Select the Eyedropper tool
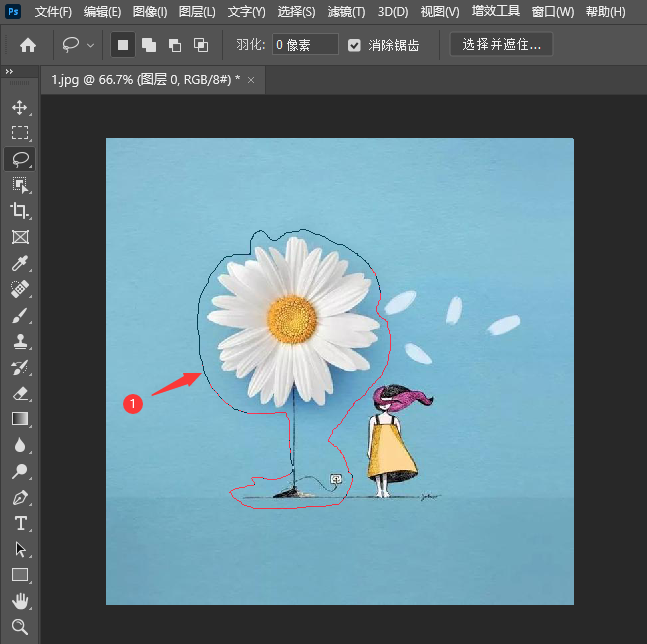This screenshot has height=644, width=647. coord(19,264)
